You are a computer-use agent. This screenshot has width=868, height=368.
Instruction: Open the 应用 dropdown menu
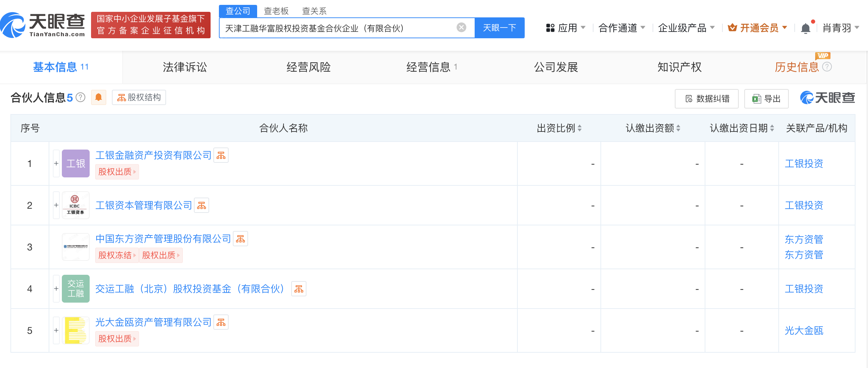click(x=566, y=28)
